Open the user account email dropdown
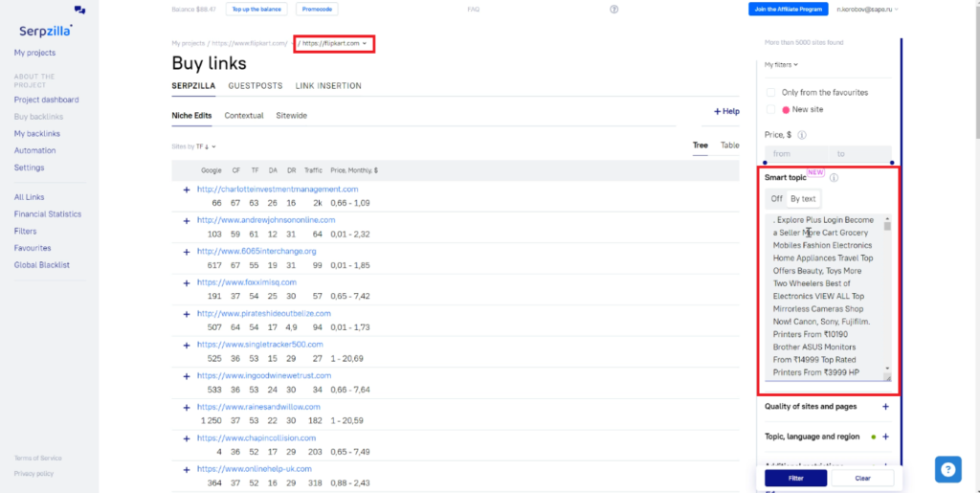The image size is (980, 493). pyautogui.click(x=867, y=10)
